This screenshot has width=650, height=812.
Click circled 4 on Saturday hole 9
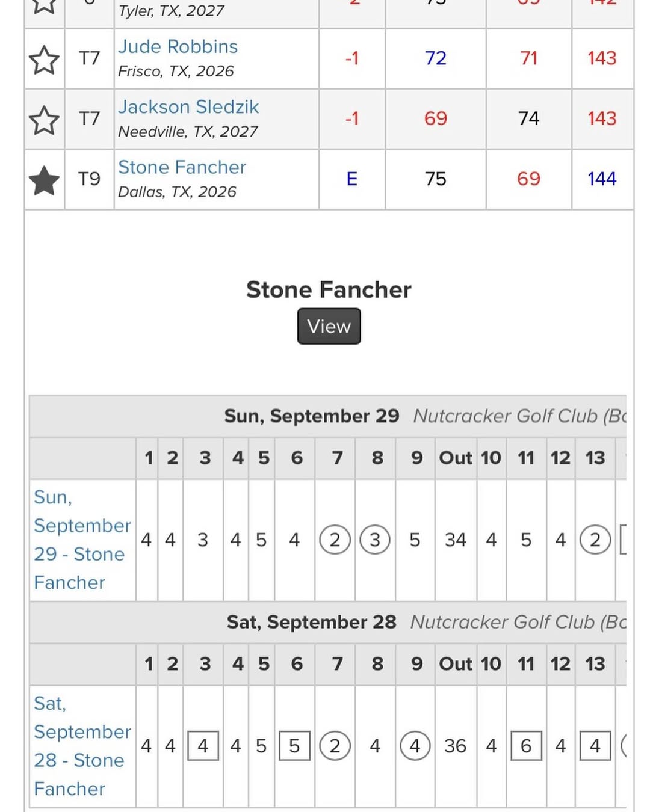click(x=415, y=746)
